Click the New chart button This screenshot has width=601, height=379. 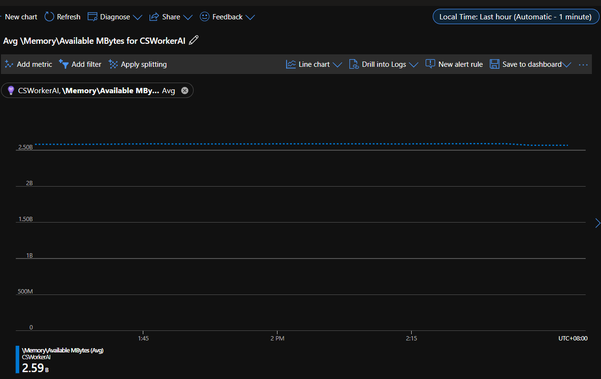[21, 17]
